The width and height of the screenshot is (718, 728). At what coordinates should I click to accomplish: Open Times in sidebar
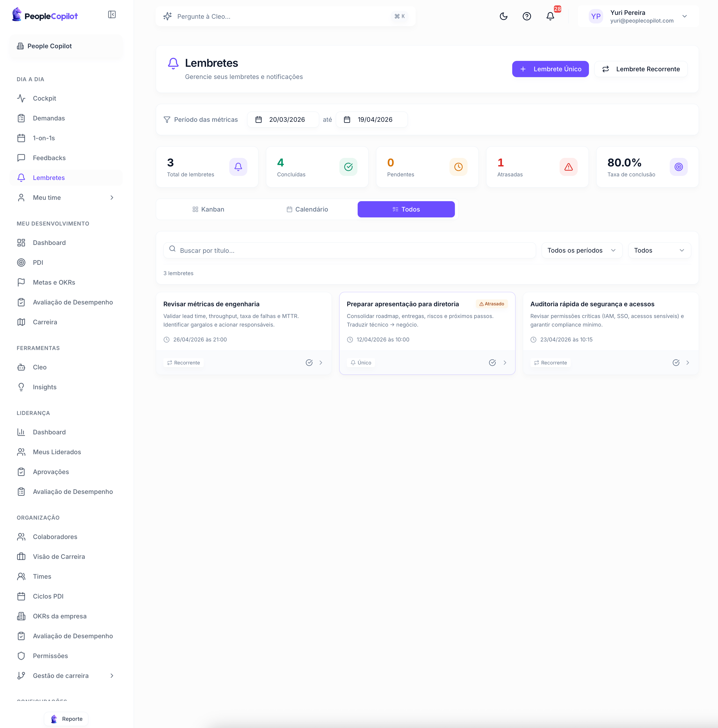[66, 576]
